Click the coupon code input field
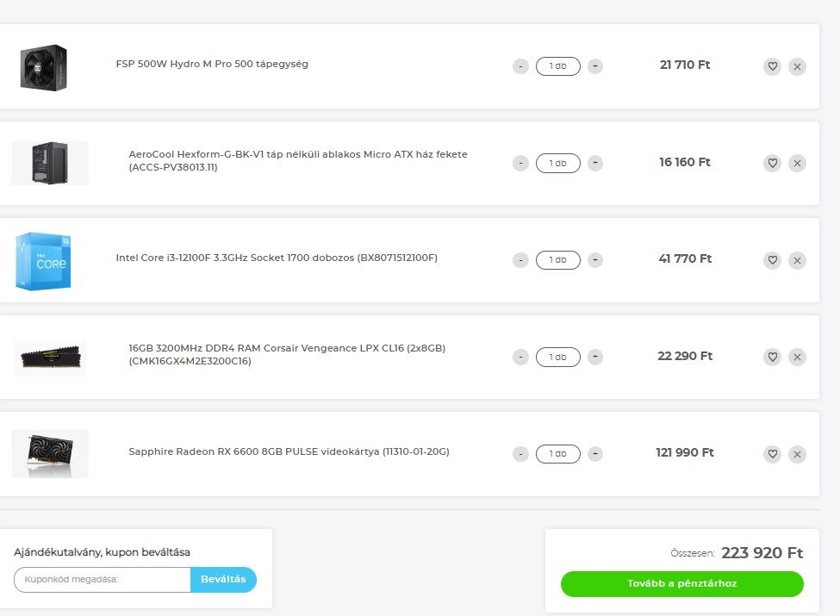Screen dimensions: 840x616 point(103,580)
